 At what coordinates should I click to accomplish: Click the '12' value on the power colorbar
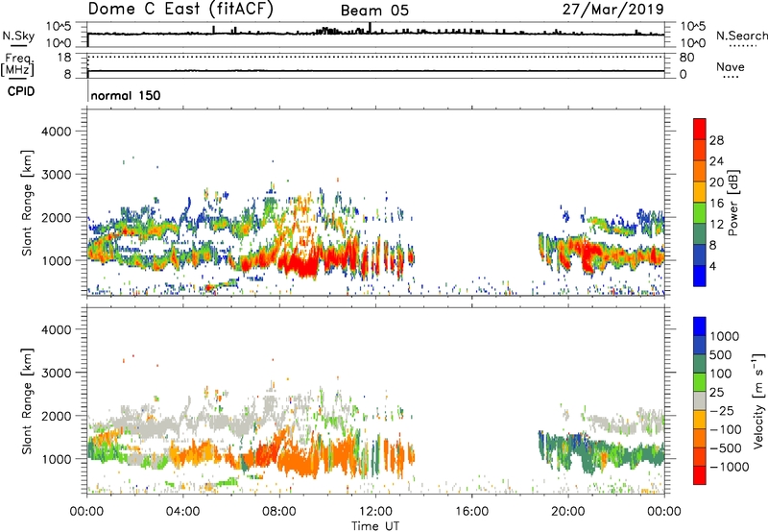716,225
